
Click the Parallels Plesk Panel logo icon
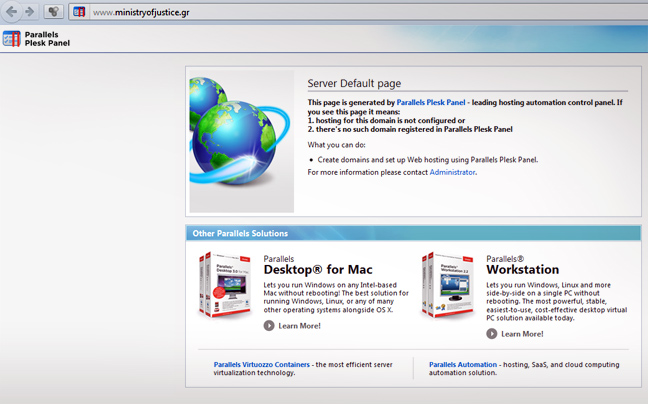click(11, 39)
